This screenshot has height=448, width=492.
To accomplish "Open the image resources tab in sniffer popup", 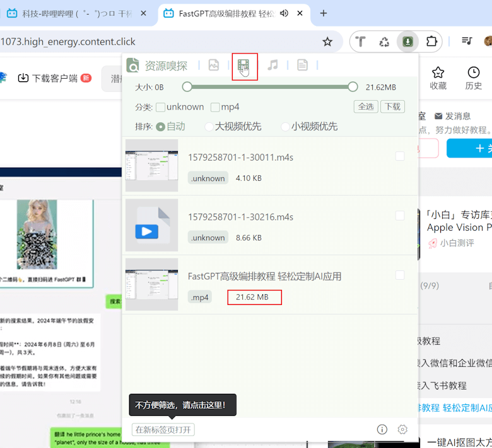I will (214, 65).
